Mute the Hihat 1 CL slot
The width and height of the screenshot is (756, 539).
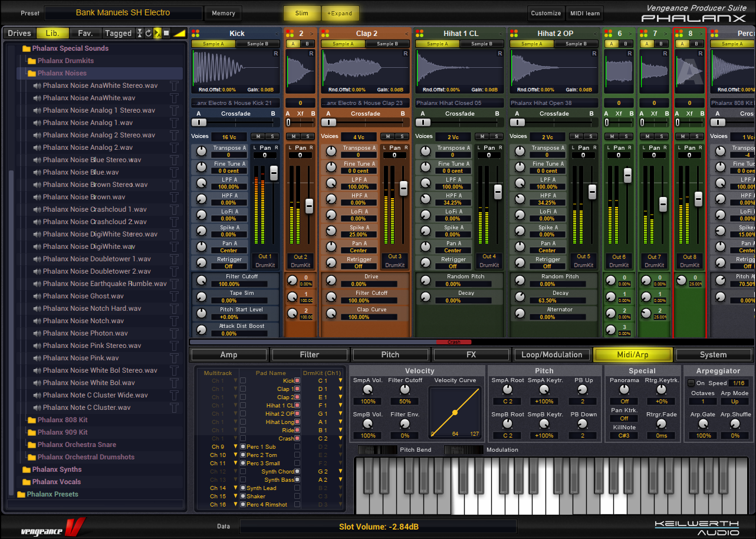click(483, 136)
